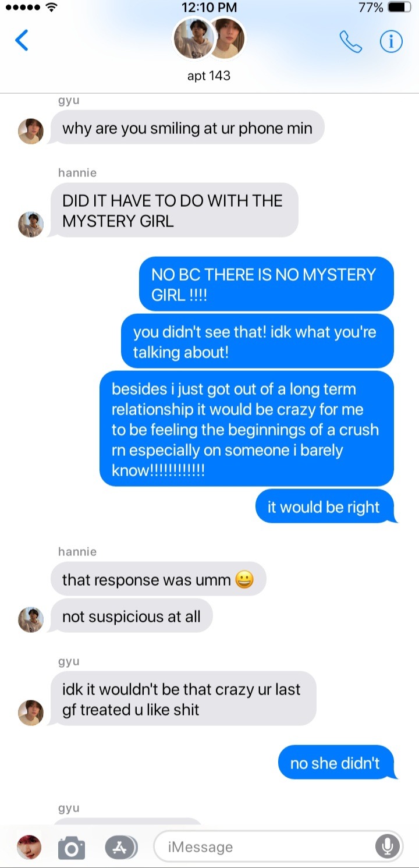Tap gyu's avatar beside 'gf treated u' message
This screenshot has width=419, height=868.
31,713
